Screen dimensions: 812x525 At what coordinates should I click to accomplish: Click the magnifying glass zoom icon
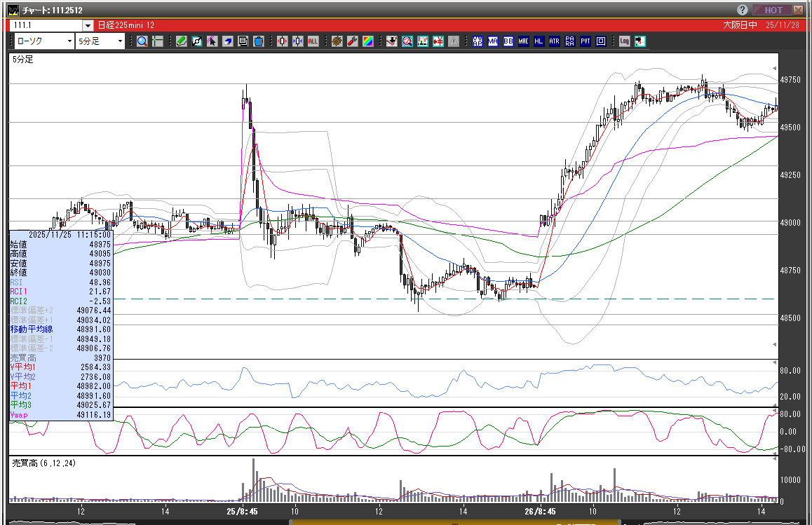[142, 41]
